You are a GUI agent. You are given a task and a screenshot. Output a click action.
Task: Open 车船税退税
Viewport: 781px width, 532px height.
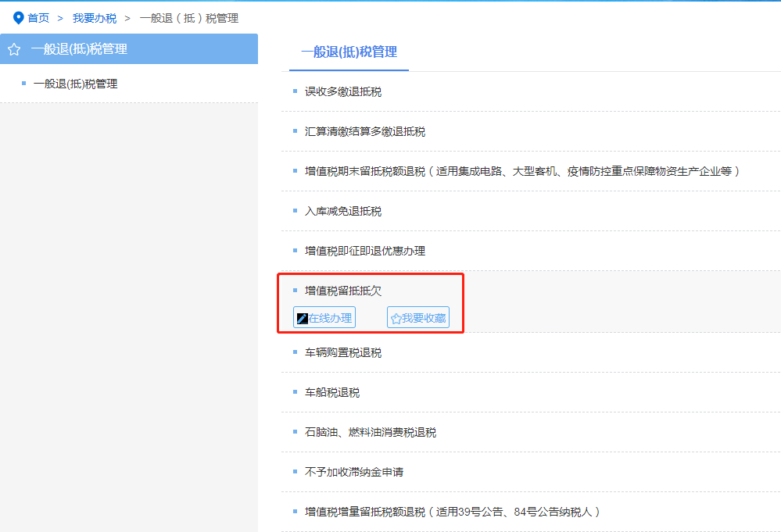point(332,392)
